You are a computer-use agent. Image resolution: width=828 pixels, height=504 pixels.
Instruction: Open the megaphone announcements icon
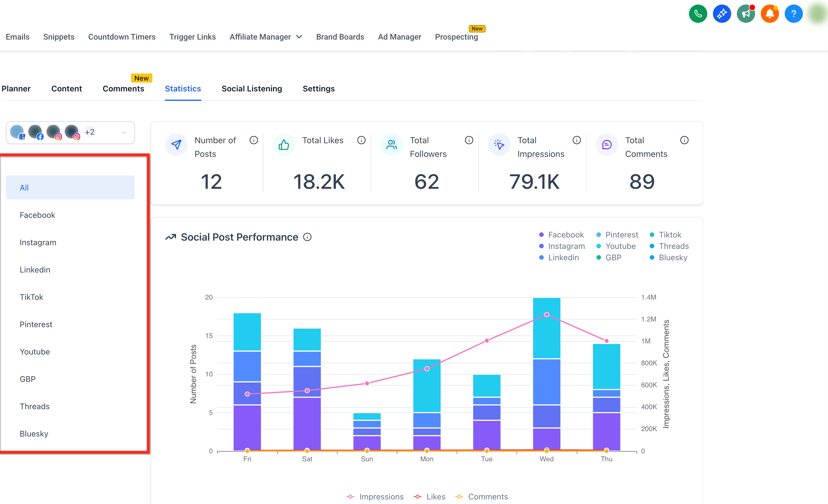coord(745,14)
